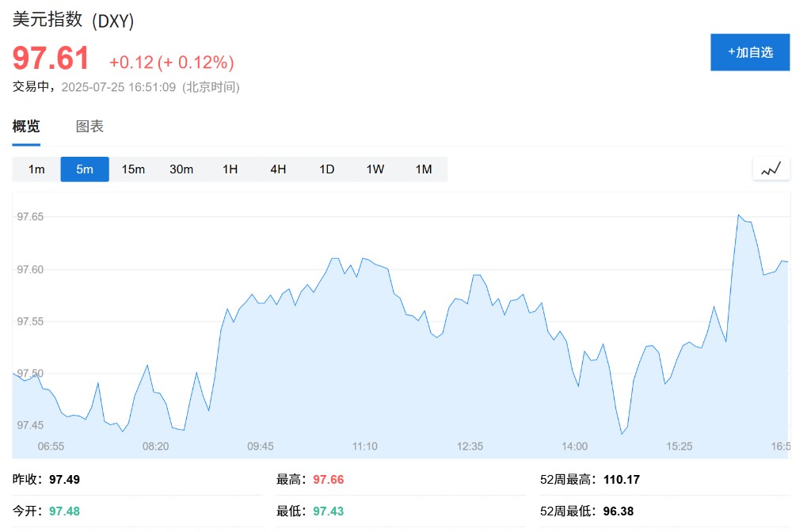Viewport: 811px width, 532px height.
Task: Click the timestamp 2025-07-25 16:51:09
Action: (x=119, y=87)
